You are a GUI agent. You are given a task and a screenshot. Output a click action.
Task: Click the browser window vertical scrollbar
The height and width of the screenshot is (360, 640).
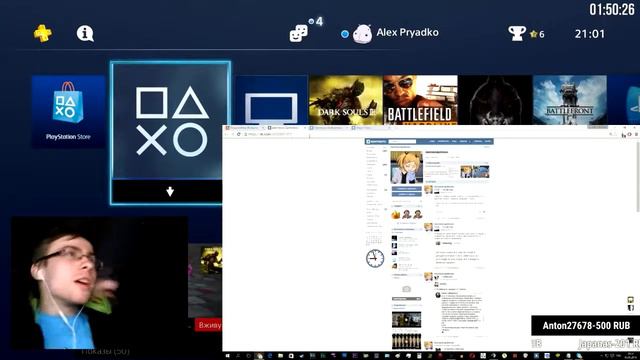638,176
